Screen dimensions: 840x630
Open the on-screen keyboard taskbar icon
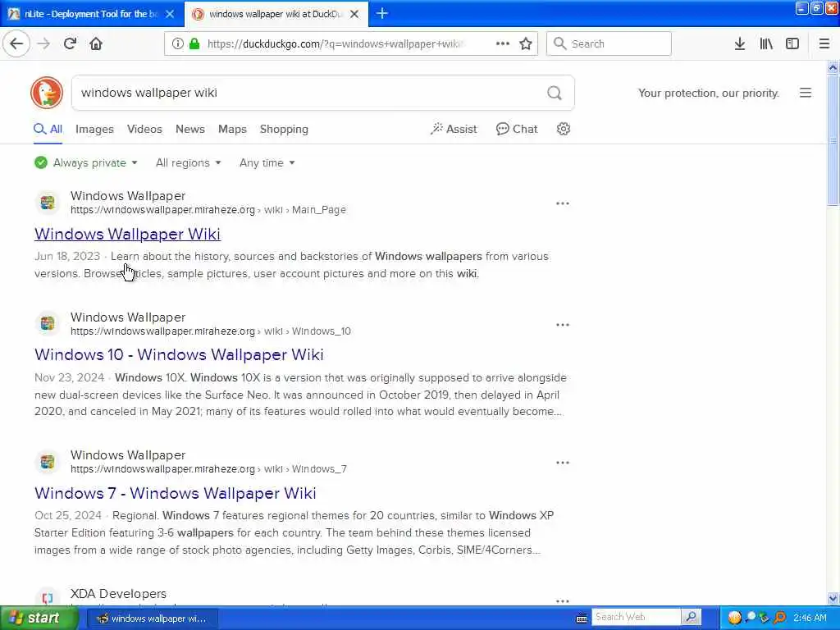coord(582,619)
